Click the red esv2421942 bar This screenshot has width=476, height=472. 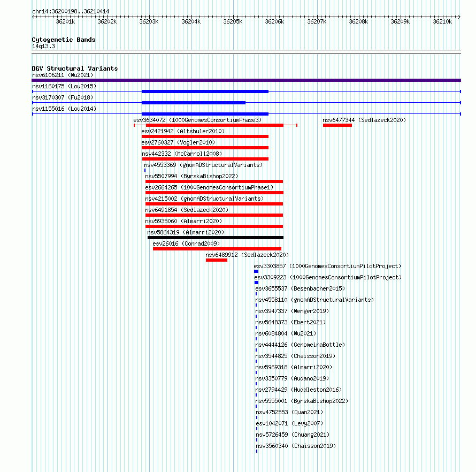pyautogui.click(x=205, y=136)
